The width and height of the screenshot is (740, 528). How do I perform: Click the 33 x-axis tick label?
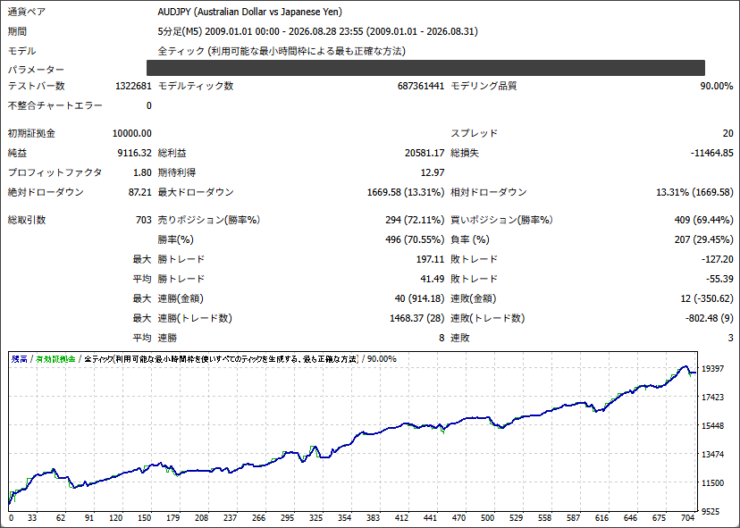click(32, 518)
